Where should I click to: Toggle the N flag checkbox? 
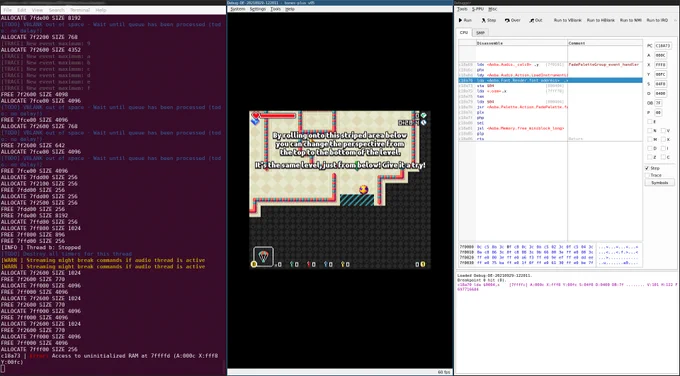coord(650,131)
